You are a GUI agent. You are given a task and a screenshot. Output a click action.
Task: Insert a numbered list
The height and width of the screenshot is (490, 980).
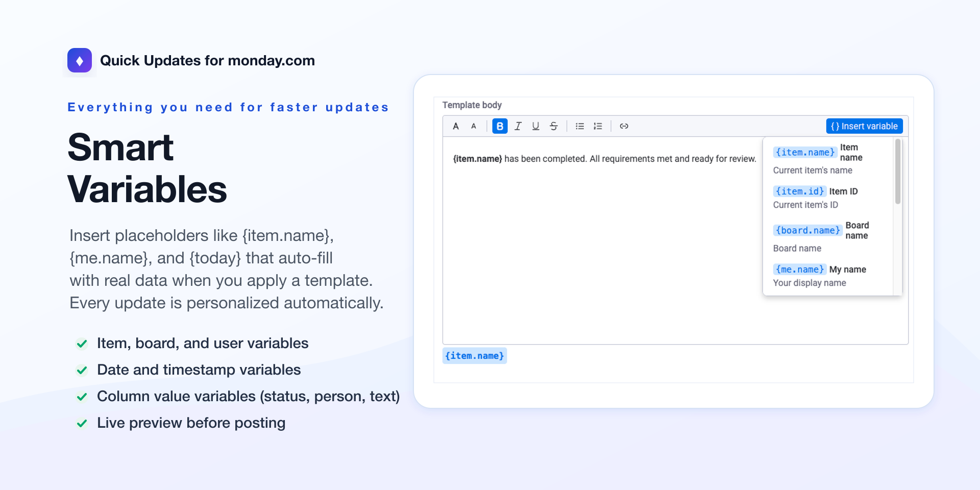pyautogui.click(x=598, y=126)
